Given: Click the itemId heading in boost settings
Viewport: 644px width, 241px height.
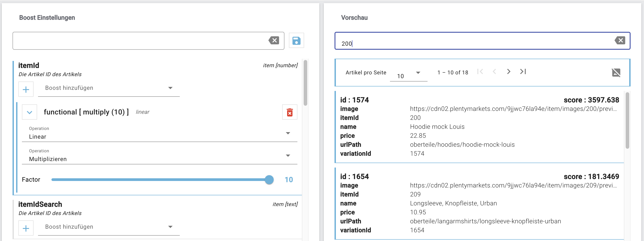Looking at the screenshot, I should (x=29, y=65).
